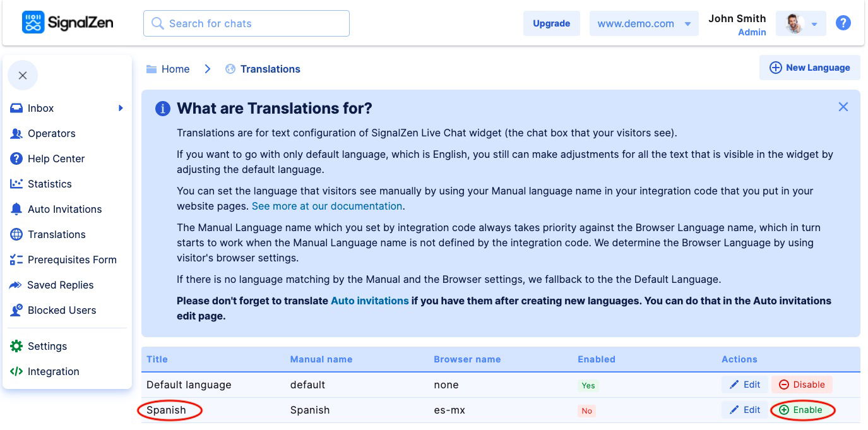Click the Search for chats field
Image resolution: width=868 pixels, height=430 pixels.
246,23
